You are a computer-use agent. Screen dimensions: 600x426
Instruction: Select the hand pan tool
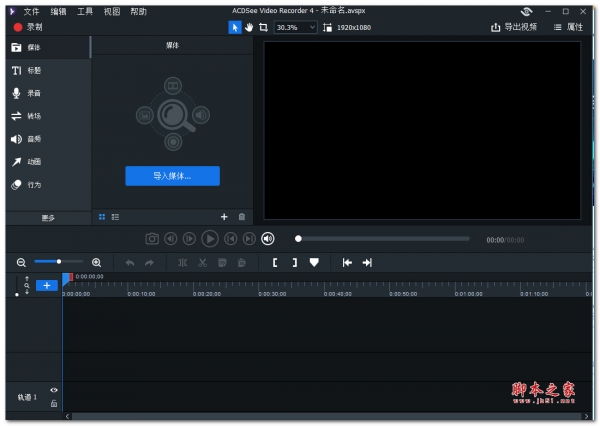[x=248, y=27]
